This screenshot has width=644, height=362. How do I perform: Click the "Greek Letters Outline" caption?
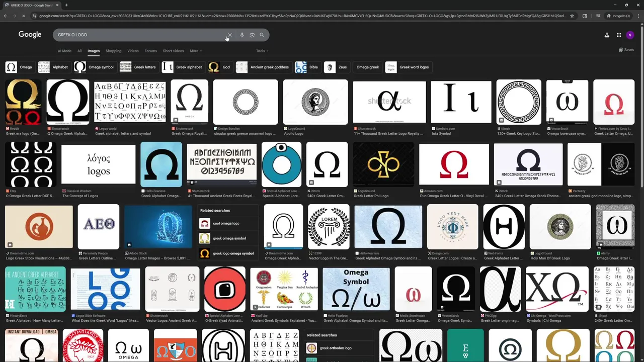click(x=98, y=258)
